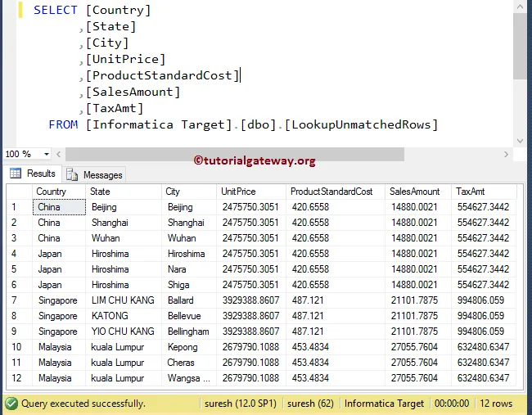
Task: Select the UnitPrice column header
Action: point(251,192)
